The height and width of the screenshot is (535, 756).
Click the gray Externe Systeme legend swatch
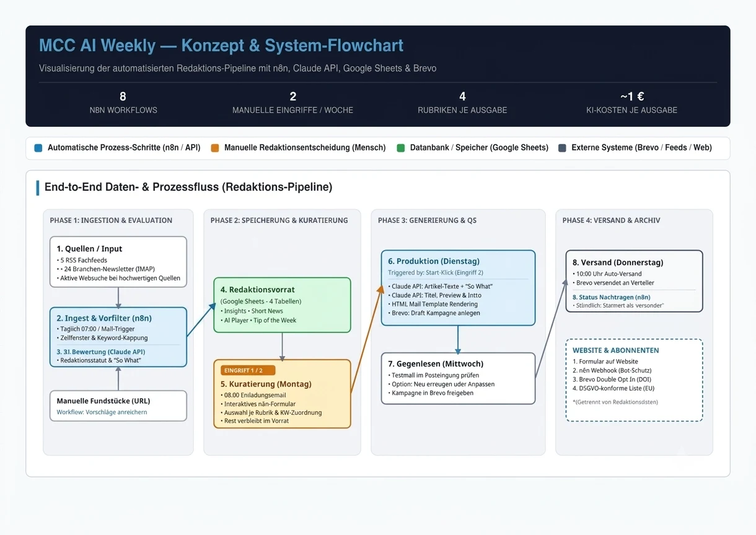click(562, 148)
